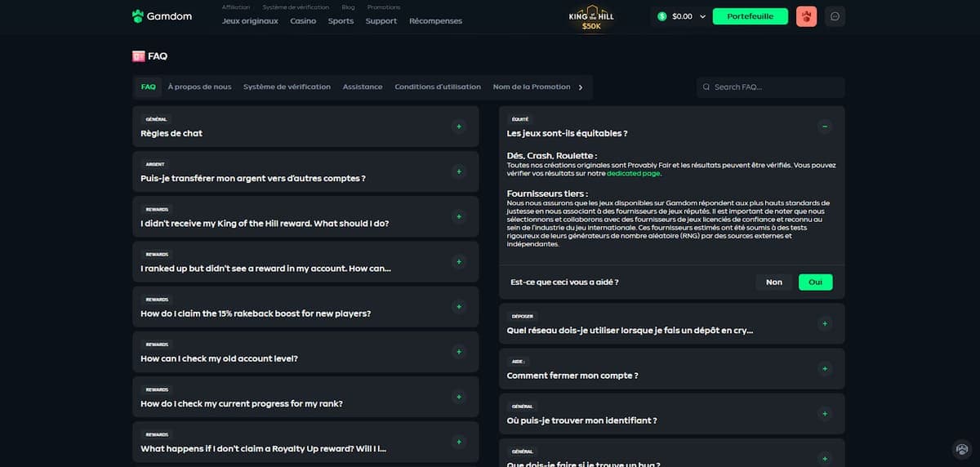
Task: Open the top Système de vérification link
Action: tap(296, 7)
